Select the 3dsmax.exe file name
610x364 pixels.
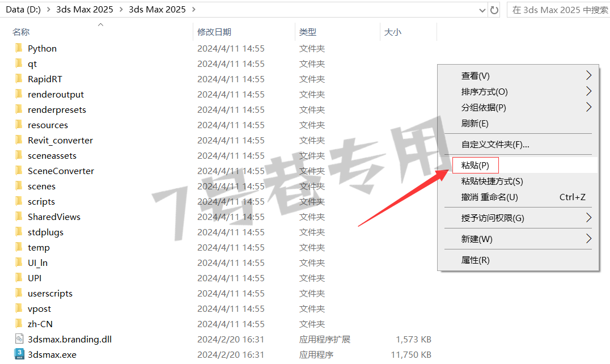tap(52, 355)
